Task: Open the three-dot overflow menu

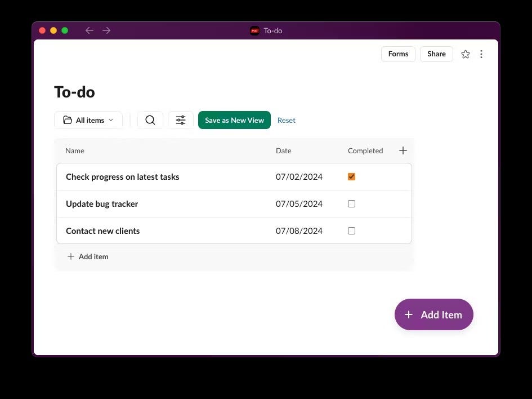Action: pos(481,54)
